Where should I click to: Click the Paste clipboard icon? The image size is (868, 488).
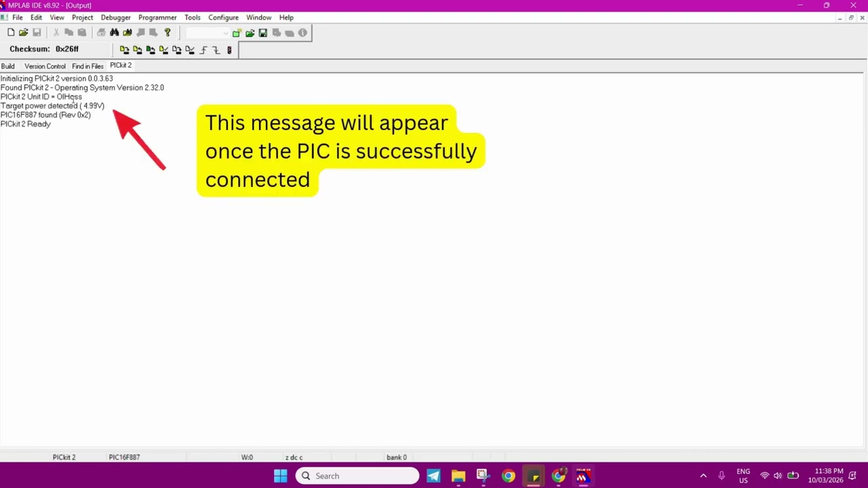(x=82, y=33)
